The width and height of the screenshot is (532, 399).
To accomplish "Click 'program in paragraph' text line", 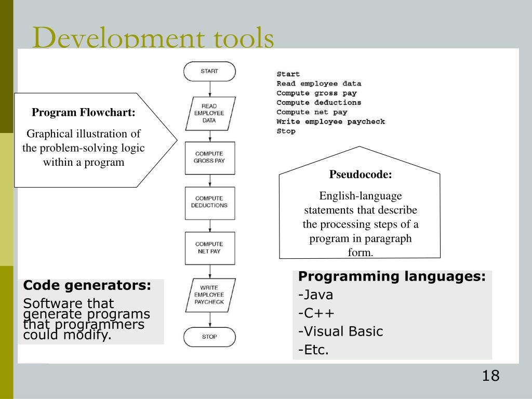I will (x=361, y=238).
